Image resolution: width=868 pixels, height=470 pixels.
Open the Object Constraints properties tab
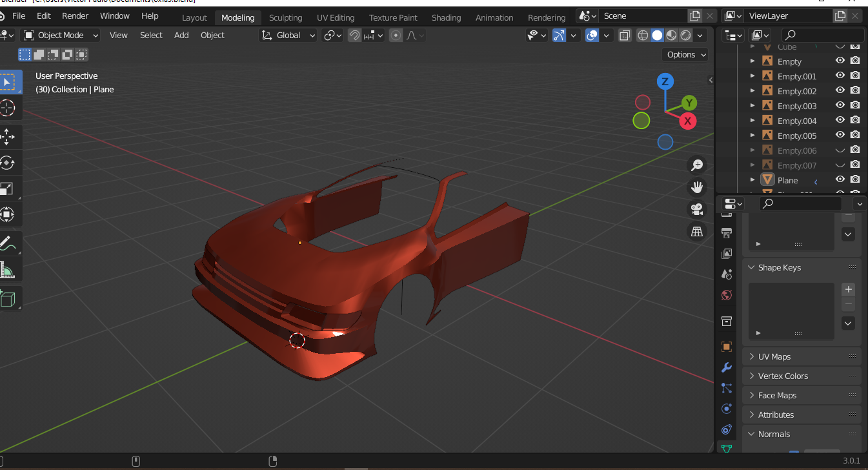click(x=727, y=429)
